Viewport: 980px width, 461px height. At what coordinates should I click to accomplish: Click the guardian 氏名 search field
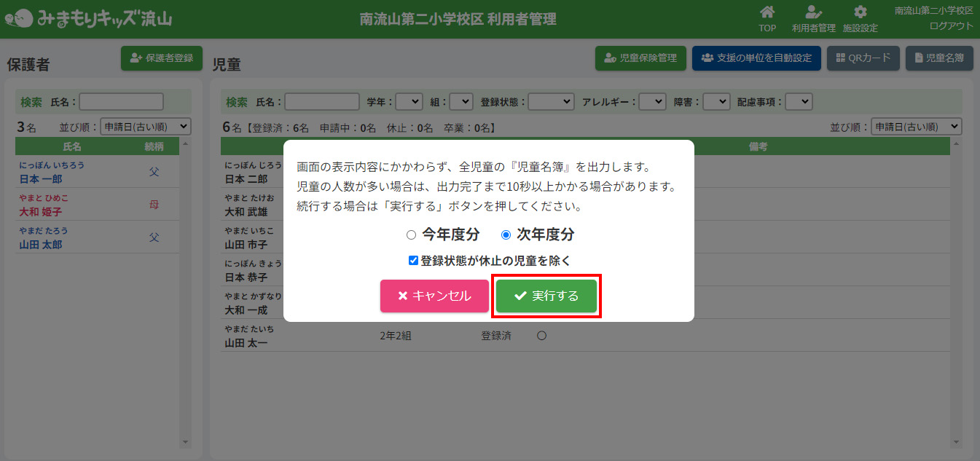tap(121, 102)
